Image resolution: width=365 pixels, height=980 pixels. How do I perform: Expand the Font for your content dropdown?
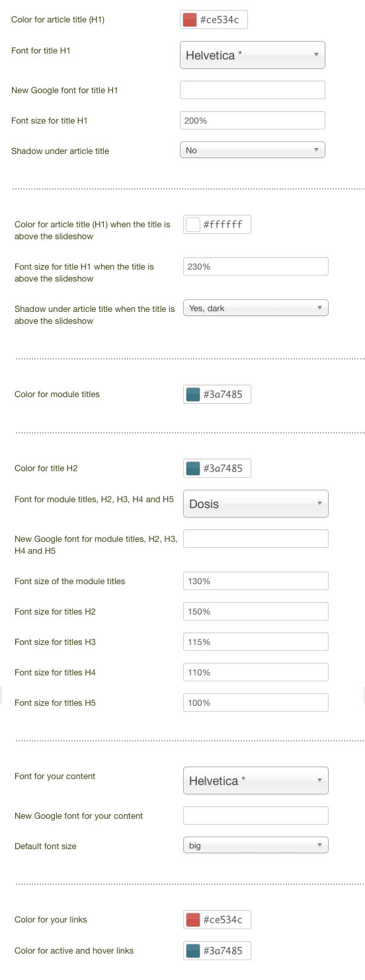(256, 780)
